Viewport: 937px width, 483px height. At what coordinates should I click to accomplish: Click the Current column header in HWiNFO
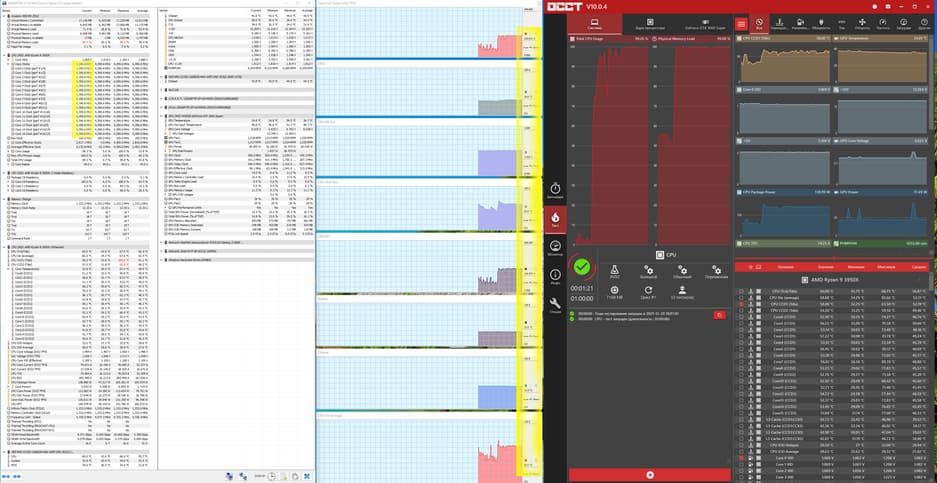87,11
